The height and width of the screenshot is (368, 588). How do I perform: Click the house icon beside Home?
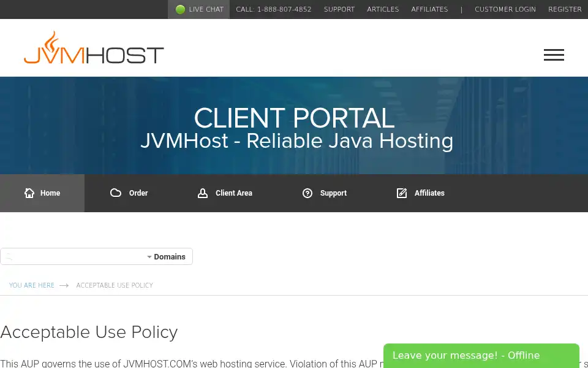tap(29, 193)
